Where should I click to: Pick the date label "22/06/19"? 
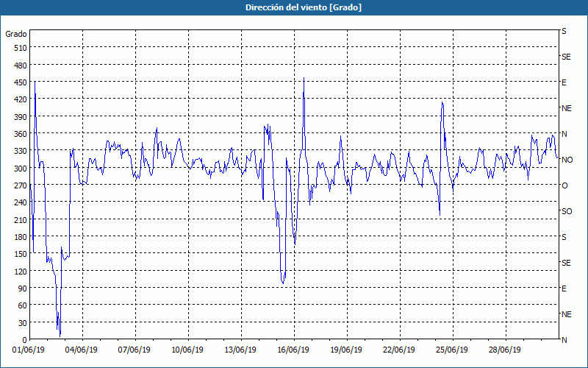pos(399,350)
